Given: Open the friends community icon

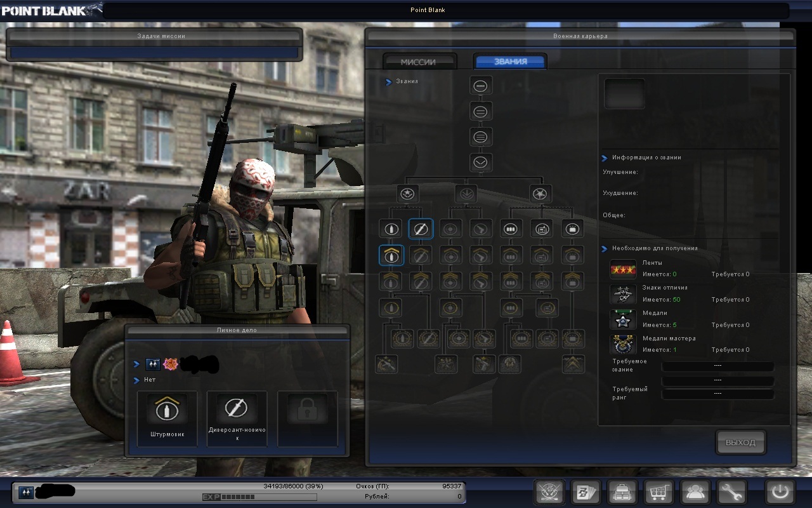Looking at the screenshot, I should pyautogui.click(x=695, y=492).
